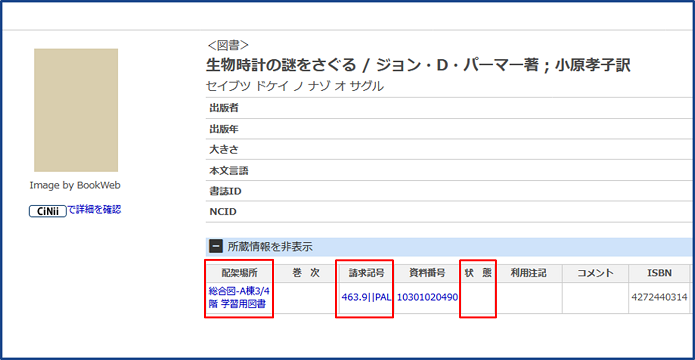Open the で詳細を確認 link

coord(94,210)
